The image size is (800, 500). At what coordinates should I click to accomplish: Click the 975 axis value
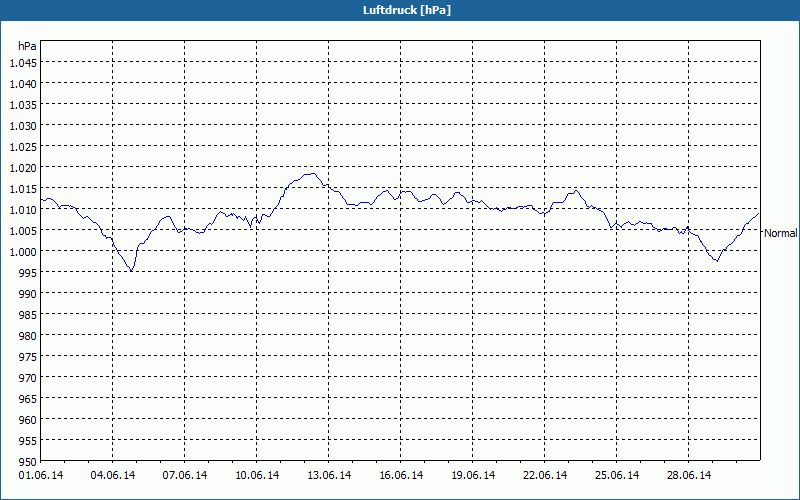click(29, 357)
